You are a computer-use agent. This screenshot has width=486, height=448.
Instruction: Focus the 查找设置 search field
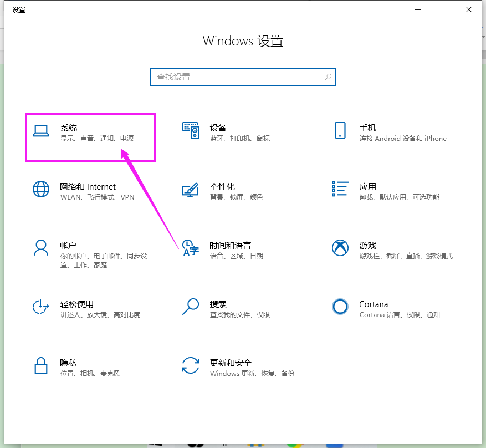point(243,77)
